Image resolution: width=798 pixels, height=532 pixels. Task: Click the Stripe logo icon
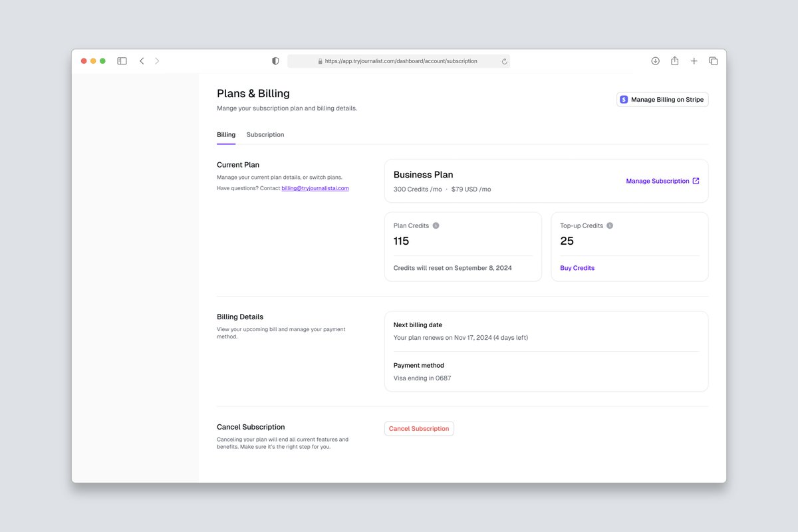coord(624,100)
